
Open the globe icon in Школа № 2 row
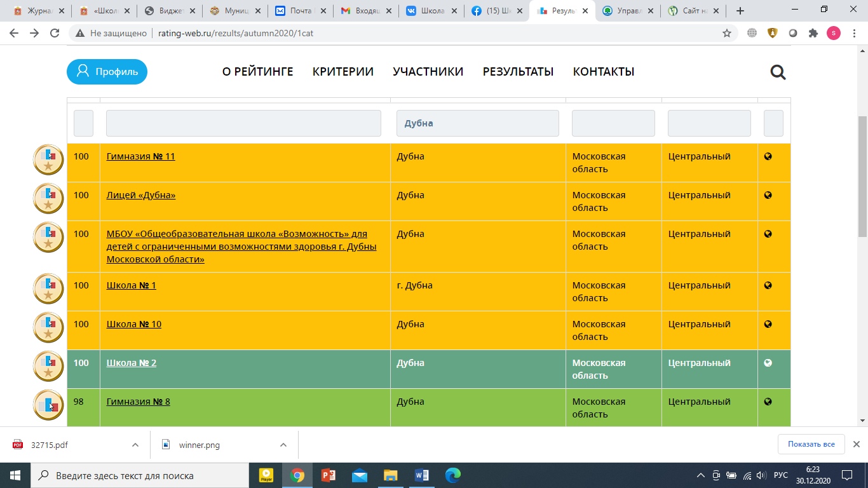point(768,363)
